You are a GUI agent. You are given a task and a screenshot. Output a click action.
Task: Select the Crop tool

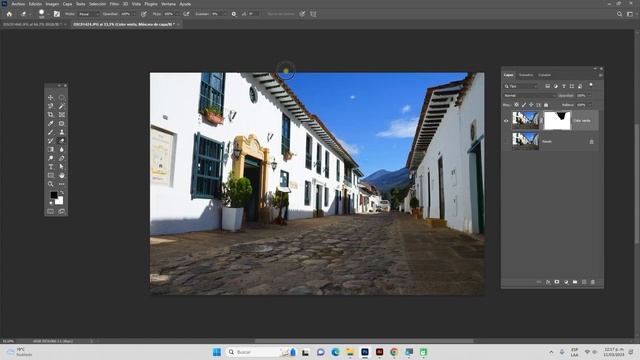coord(51,115)
